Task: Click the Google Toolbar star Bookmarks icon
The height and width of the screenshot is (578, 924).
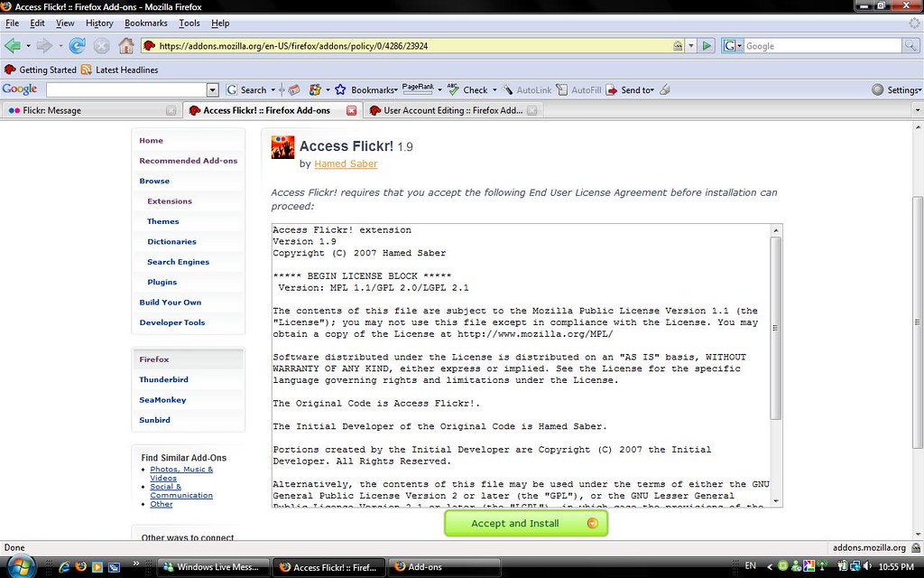Action: [x=340, y=89]
